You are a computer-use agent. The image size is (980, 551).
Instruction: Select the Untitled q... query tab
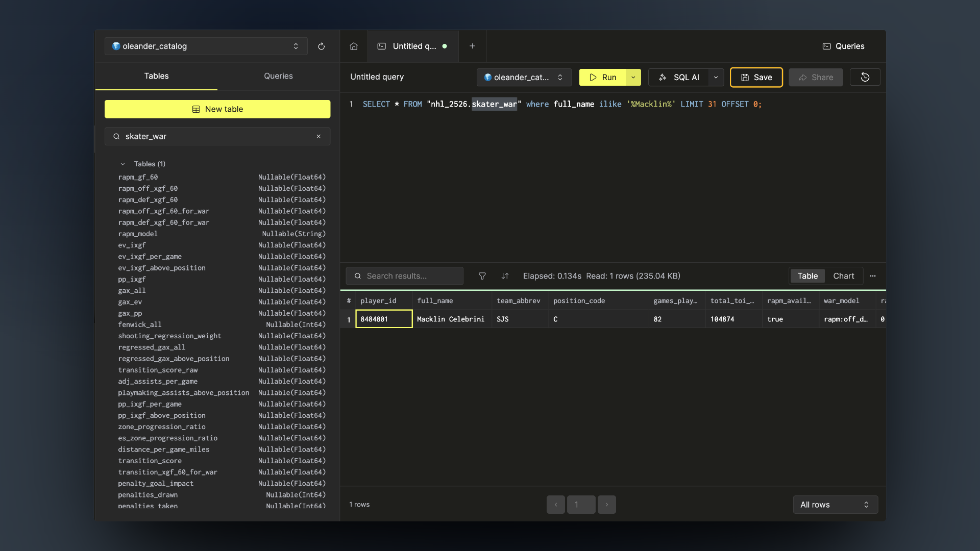pyautogui.click(x=413, y=46)
